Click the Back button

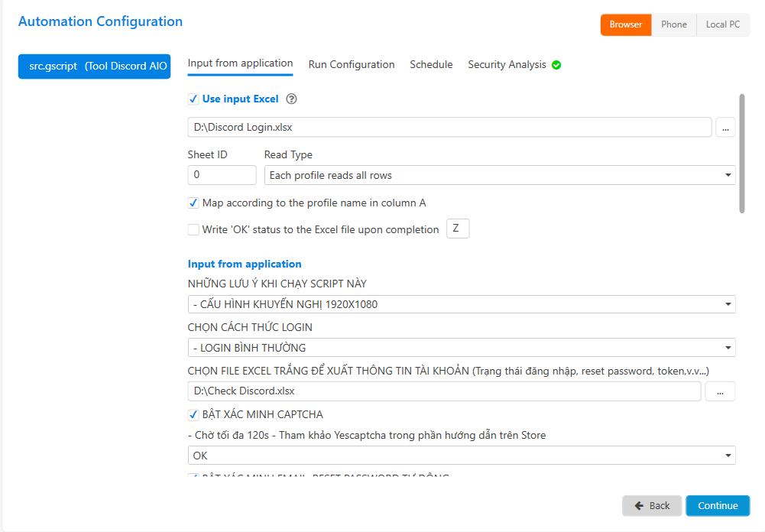pyautogui.click(x=652, y=506)
